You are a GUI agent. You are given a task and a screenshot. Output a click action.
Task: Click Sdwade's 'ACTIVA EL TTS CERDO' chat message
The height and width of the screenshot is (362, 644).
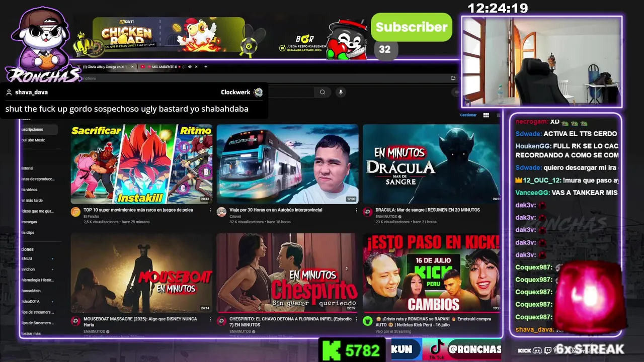(566, 134)
